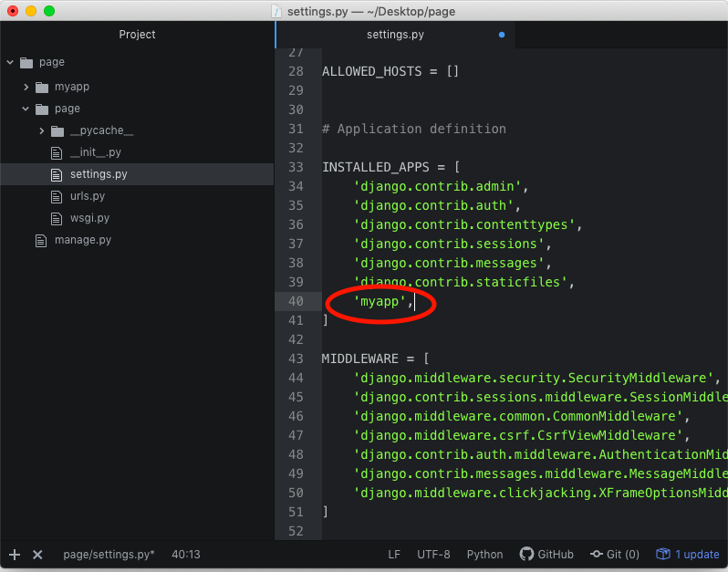Click the file icon in window title bar
Screen dimensions: 728x572
pos(276,11)
